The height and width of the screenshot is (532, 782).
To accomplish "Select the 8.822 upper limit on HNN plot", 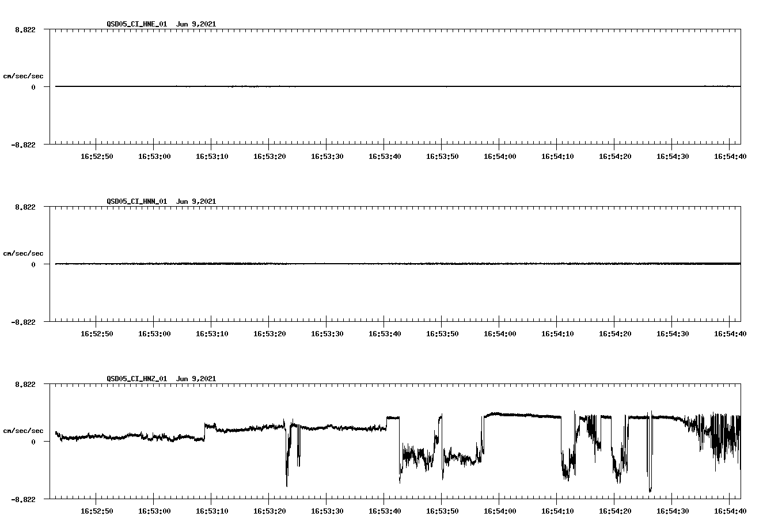I will pos(25,207).
